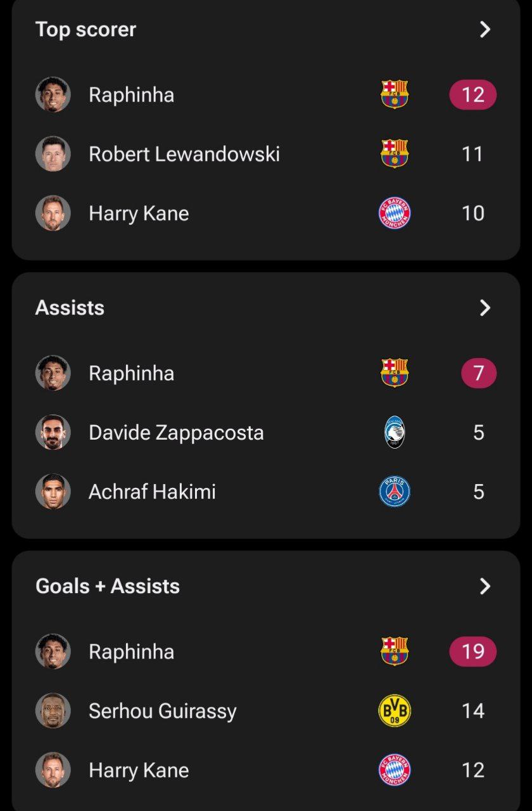This screenshot has height=811, width=532.
Task: Open Raphinha's FC Barcelona crest in Top scorer
Action: (x=395, y=94)
